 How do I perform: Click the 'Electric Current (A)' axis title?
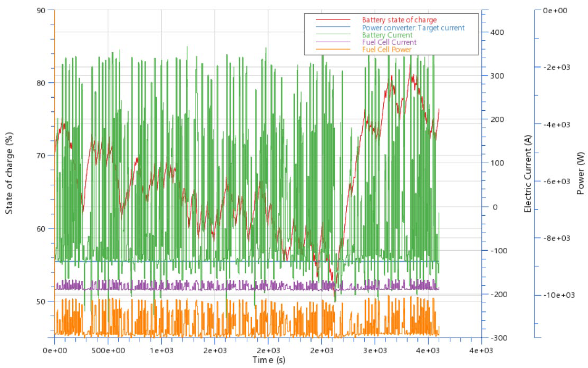click(528, 174)
